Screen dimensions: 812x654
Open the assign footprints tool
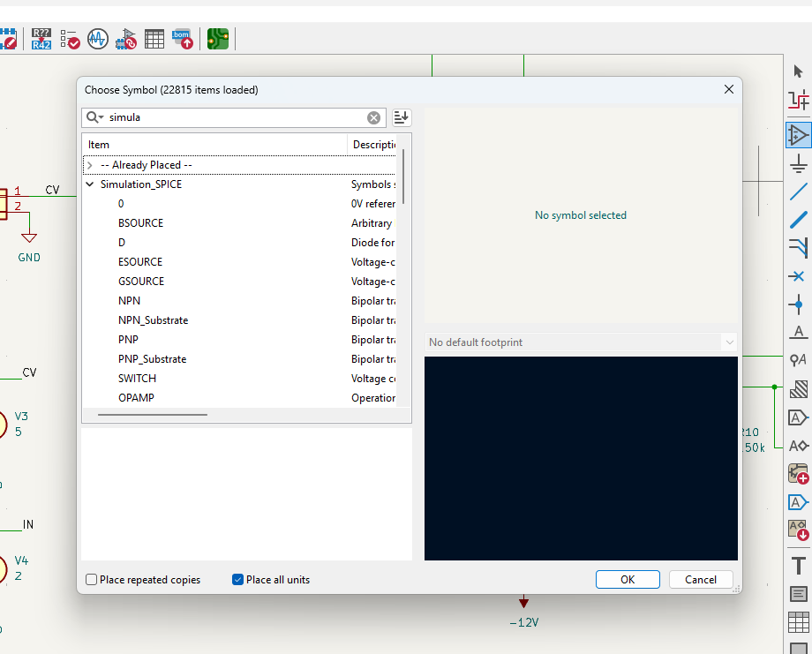pos(126,39)
